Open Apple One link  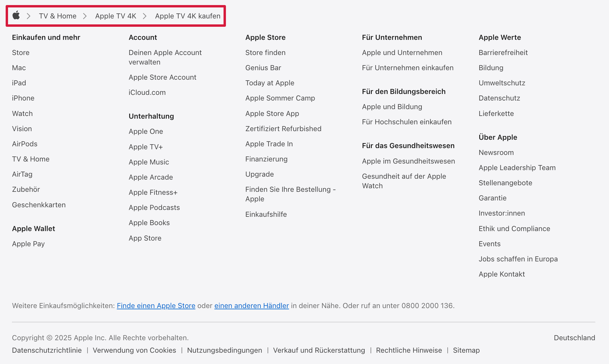(x=146, y=131)
